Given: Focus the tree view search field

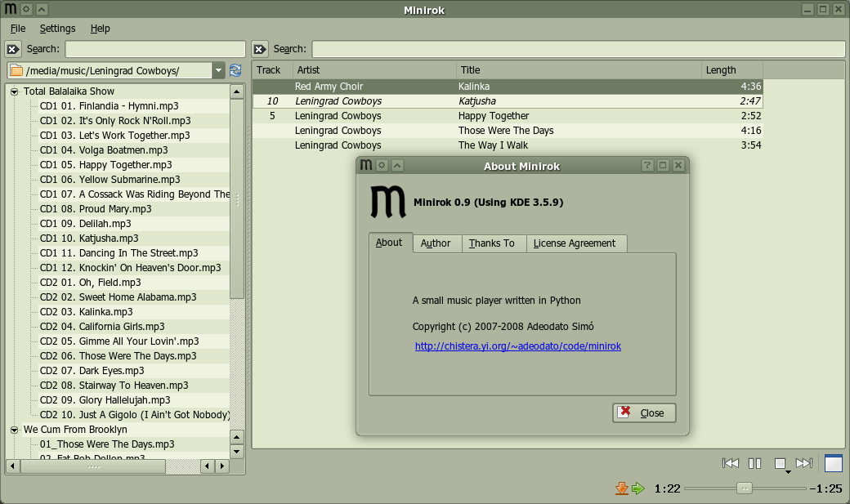Looking at the screenshot, I should [x=155, y=49].
